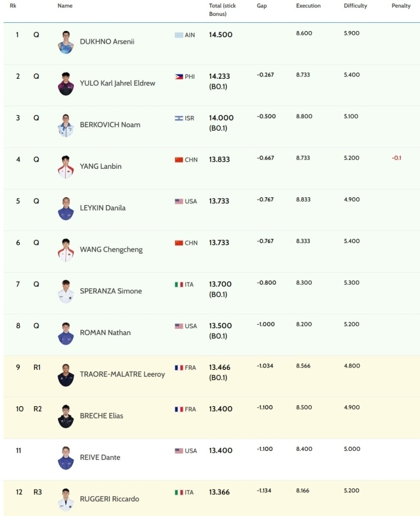Click the France flag in BRECHE Elias's row
Viewport: 420px width, 516px height.
179,409
